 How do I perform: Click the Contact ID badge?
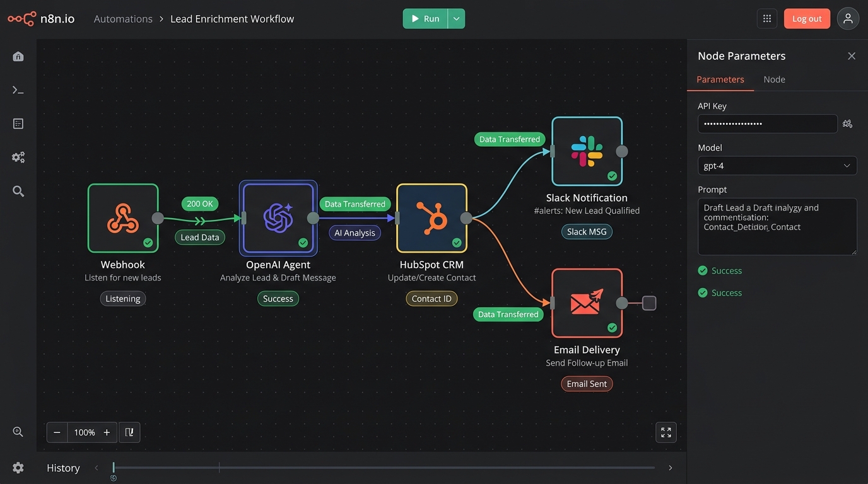pyautogui.click(x=431, y=299)
